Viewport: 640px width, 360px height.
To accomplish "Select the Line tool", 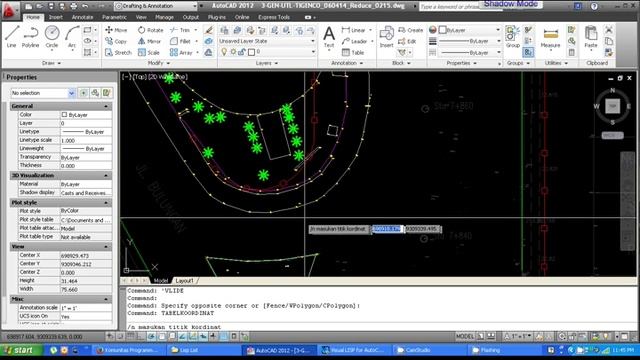I will (11, 37).
